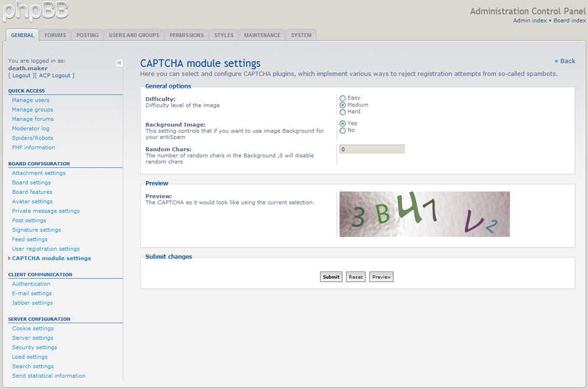The width and height of the screenshot is (588, 389).
Task: Open Manage users in Quick Access
Action: 31,100
